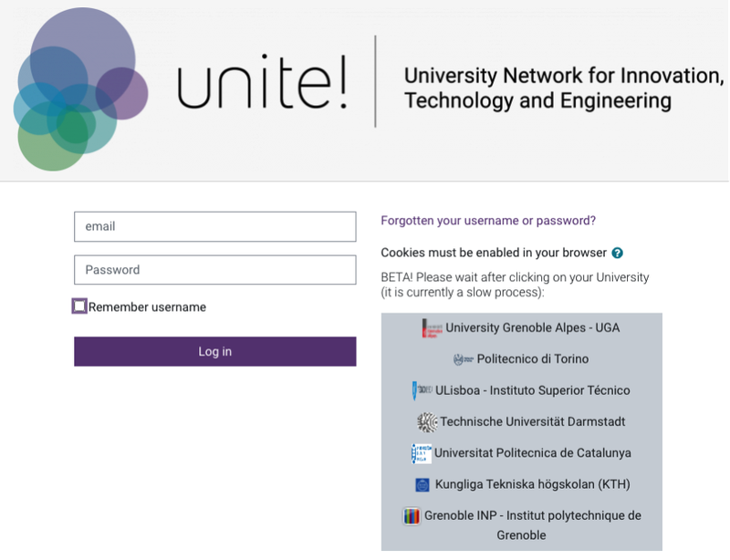Click the Unite! colored circles logo
Screen dimensions: 730x560
point(81,88)
